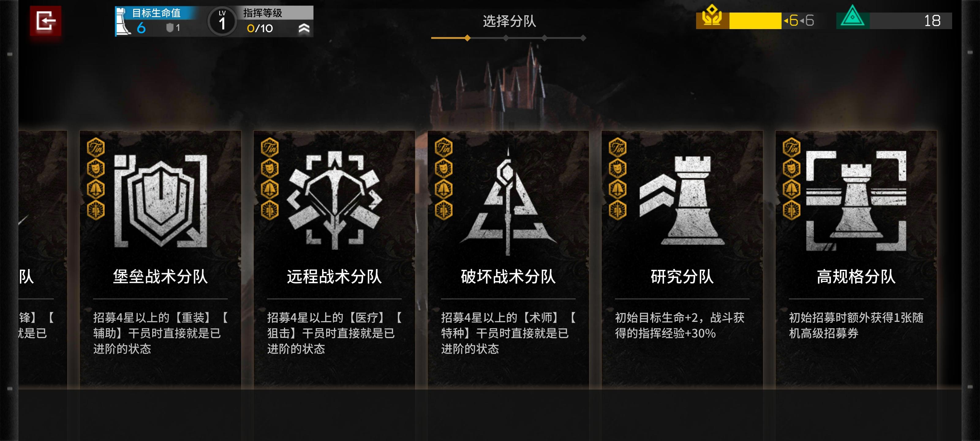Choose the 高规格分队 squad title
The width and height of the screenshot is (980, 441).
coord(856,277)
